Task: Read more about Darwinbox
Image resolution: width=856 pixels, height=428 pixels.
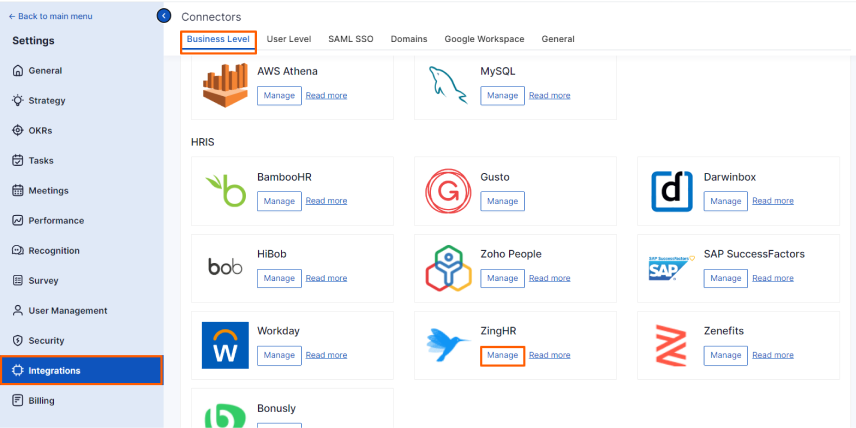Action: click(773, 201)
